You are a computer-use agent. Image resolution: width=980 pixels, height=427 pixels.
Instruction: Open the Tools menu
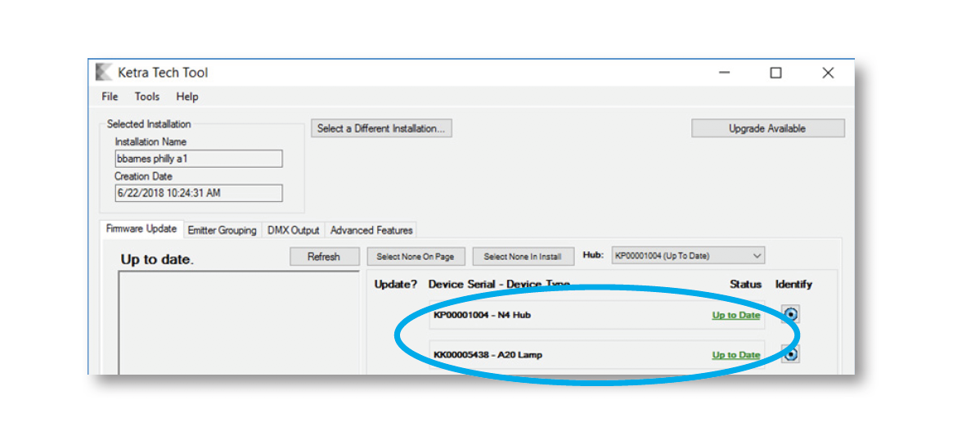tap(147, 97)
